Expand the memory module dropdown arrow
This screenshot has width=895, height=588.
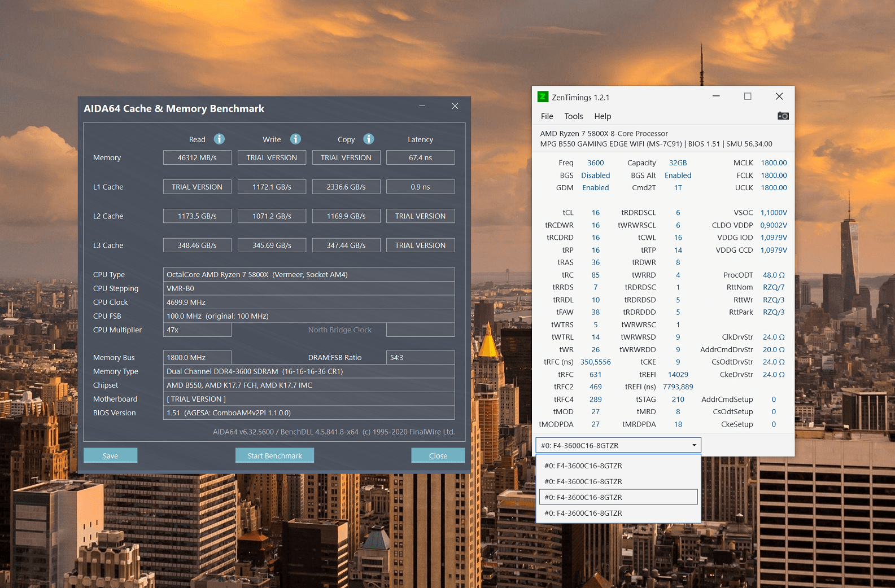(694, 445)
